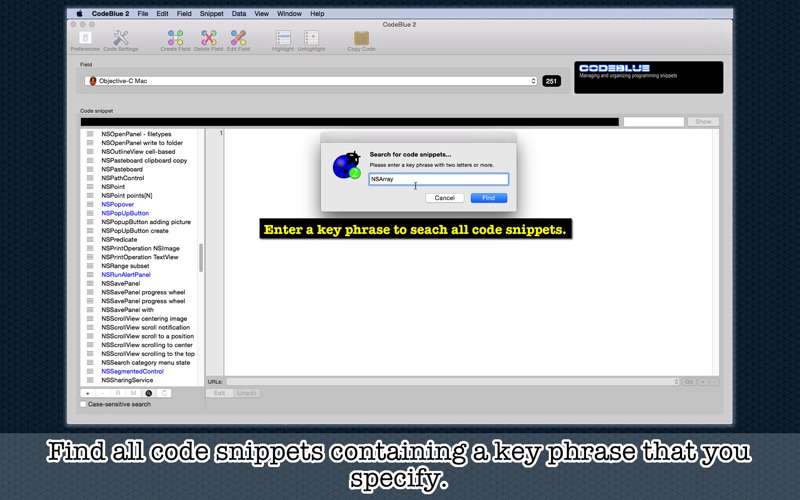Click the row icon beside NSSharingService
The width and height of the screenshot is (800, 500).
(x=90, y=380)
